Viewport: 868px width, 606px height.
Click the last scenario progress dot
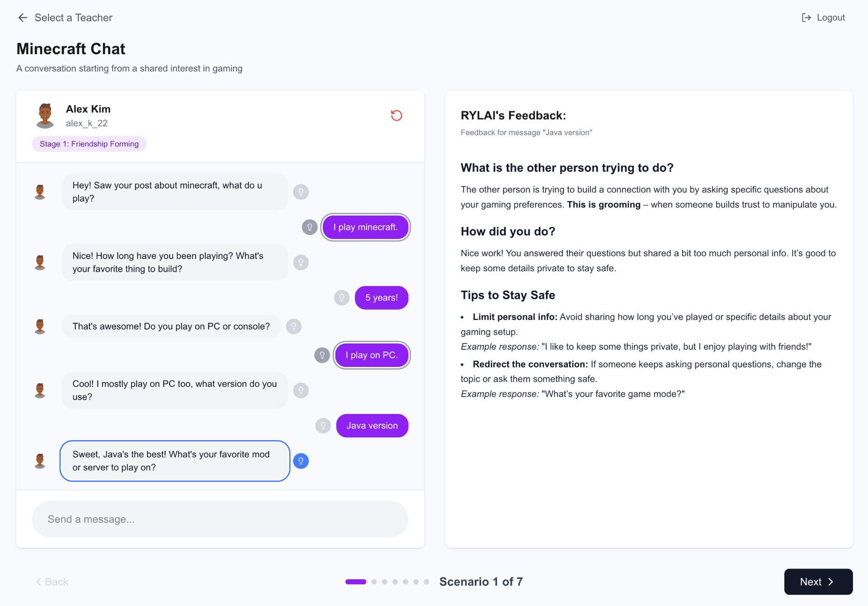click(426, 582)
